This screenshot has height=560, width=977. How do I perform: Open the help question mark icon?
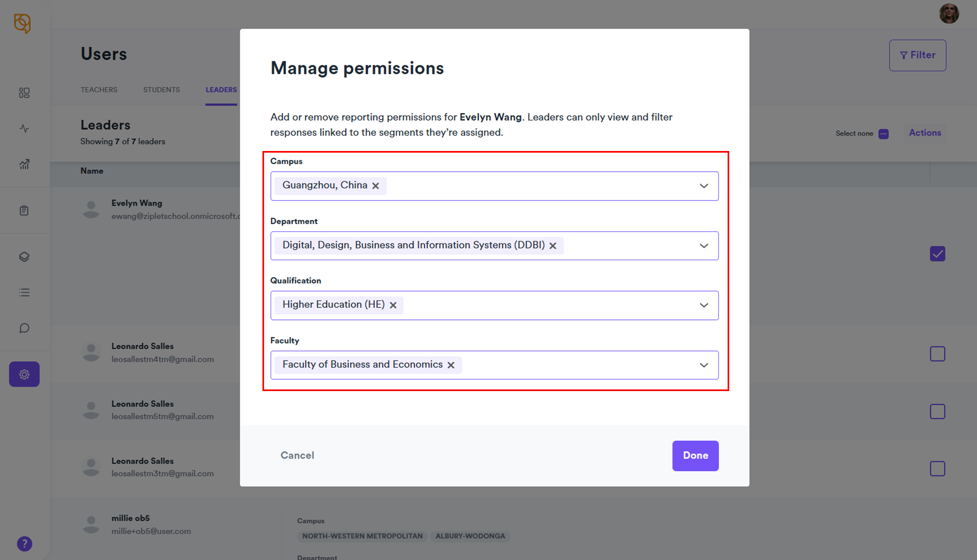coord(24,544)
